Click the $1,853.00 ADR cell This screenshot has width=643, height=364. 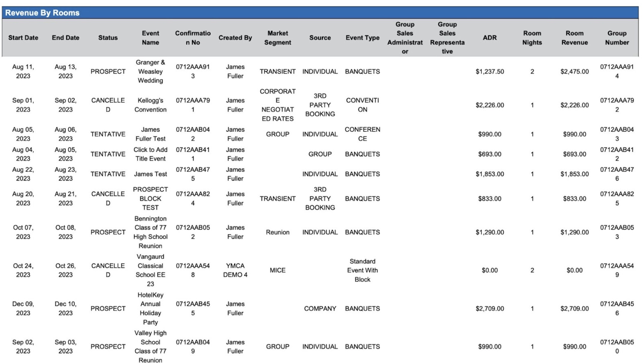coord(490,174)
